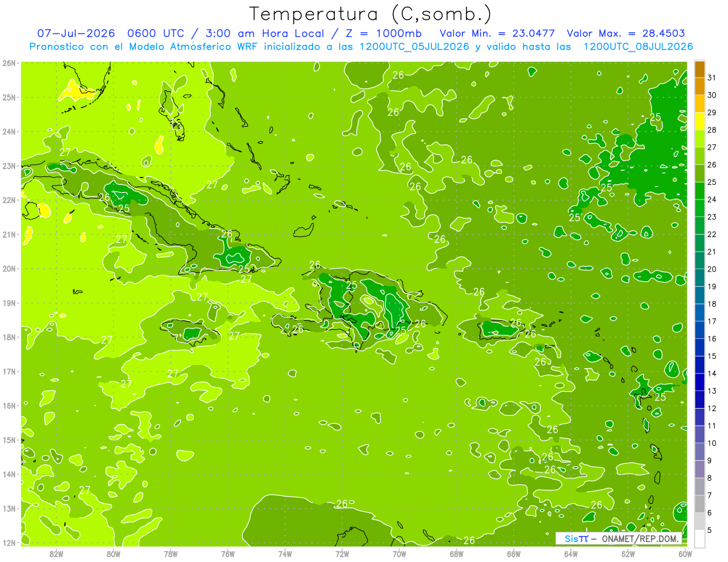Click the 'Valor Min. = 23.0477' value
The height and width of the screenshot is (562, 728).
pyautogui.click(x=497, y=33)
